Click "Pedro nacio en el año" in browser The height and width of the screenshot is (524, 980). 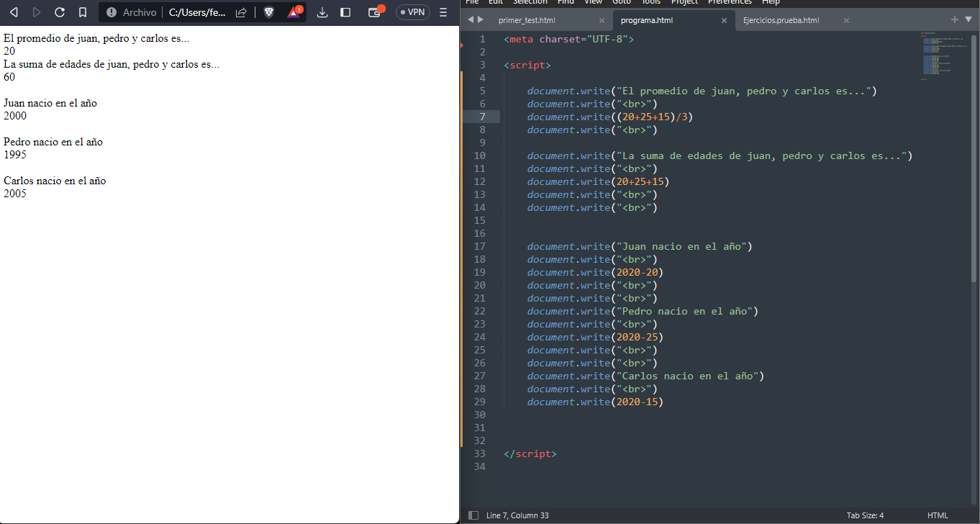(53, 143)
